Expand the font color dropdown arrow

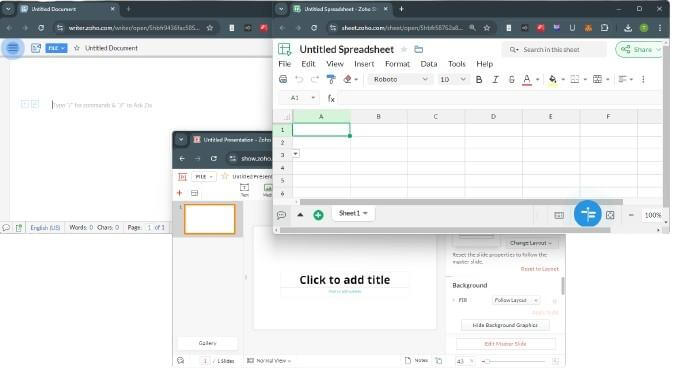(537, 80)
